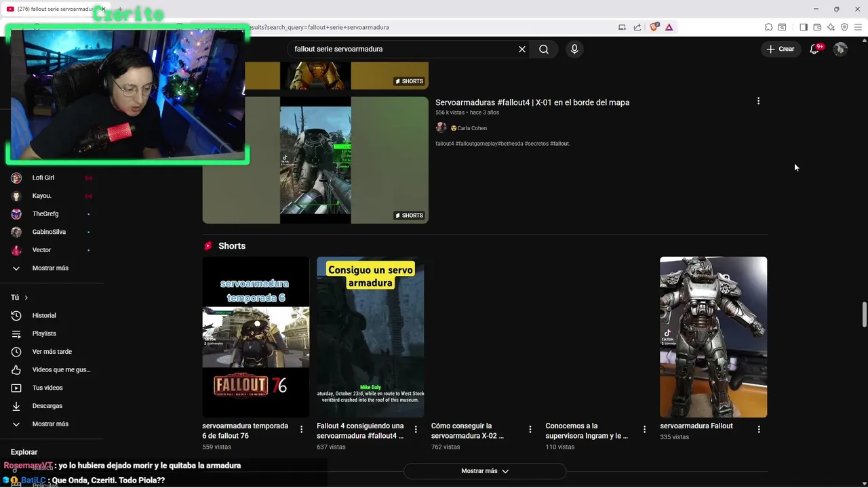This screenshot has height=488, width=868.
Task: Play silver power armor figure short thumbnail
Action: coord(713,337)
